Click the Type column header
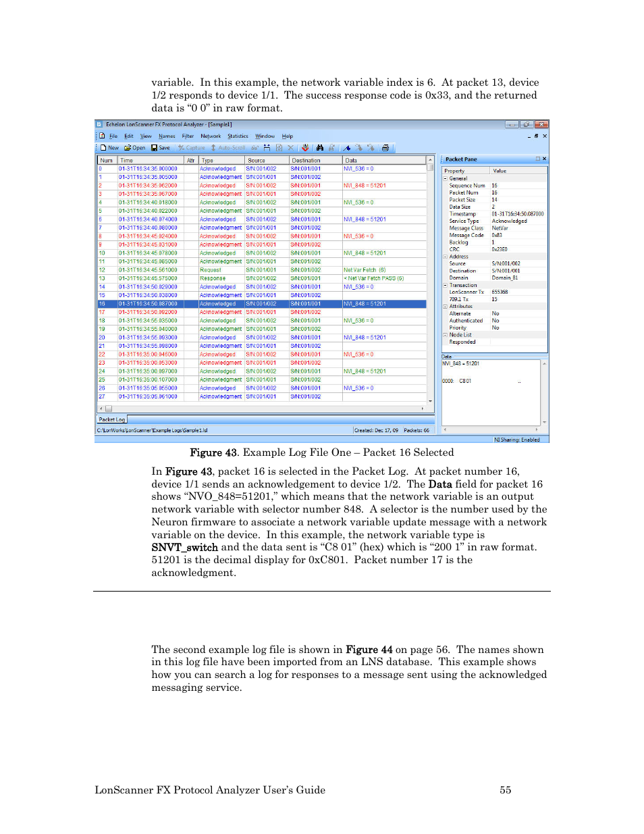 221,161
